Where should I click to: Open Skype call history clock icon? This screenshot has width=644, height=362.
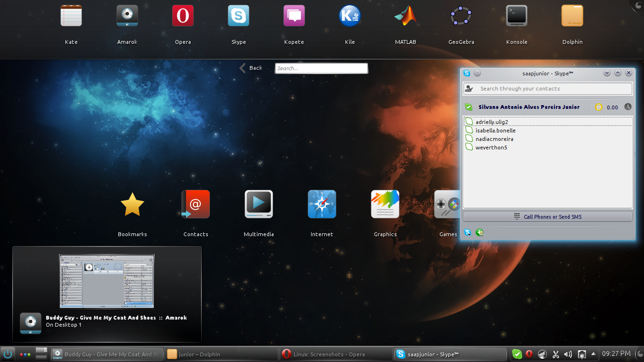[627, 107]
